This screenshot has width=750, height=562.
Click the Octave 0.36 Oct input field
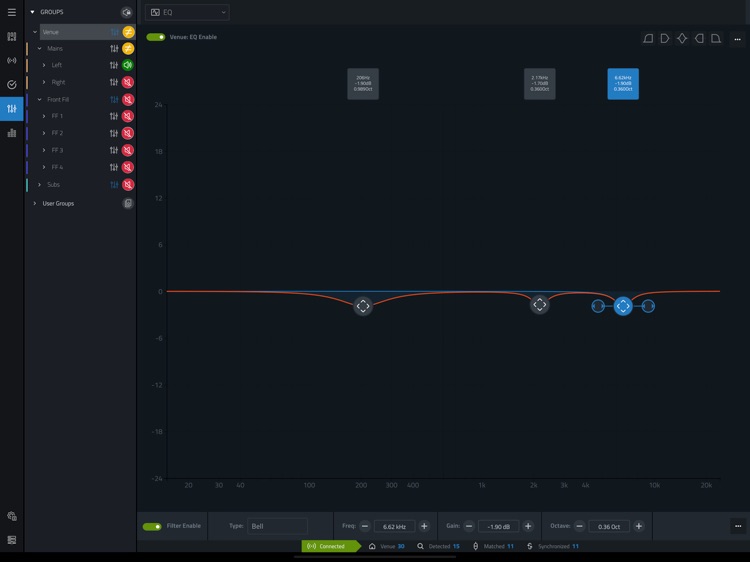(609, 527)
